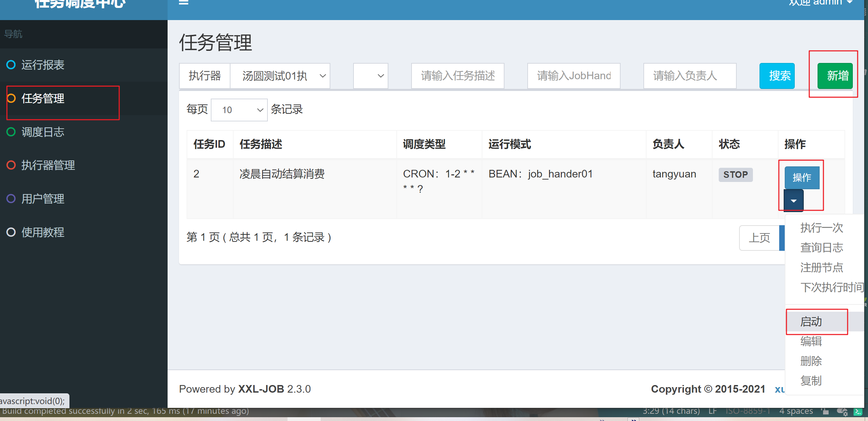Click the read-only lock icon in IDE status bar
Viewport: 868px width, 421px height.
point(825,411)
